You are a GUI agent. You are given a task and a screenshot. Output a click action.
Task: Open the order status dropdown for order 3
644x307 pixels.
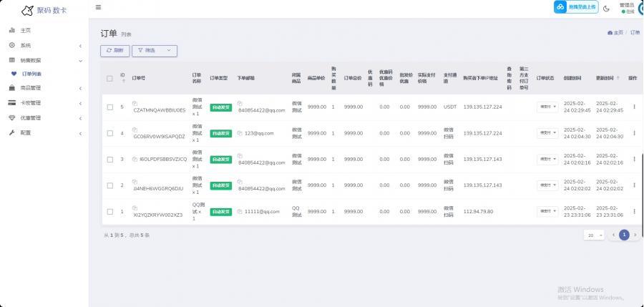pyautogui.click(x=547, y=160)
